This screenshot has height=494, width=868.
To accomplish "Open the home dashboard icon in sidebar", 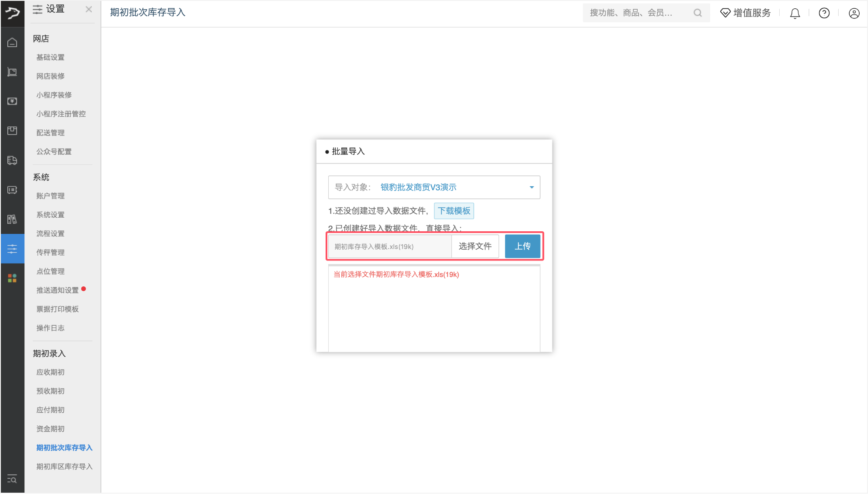I will (12, 42).
